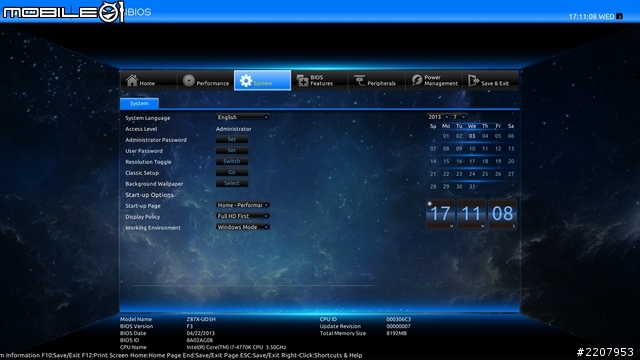Select calendar day 22
The image size is (640, 360).
446,174
